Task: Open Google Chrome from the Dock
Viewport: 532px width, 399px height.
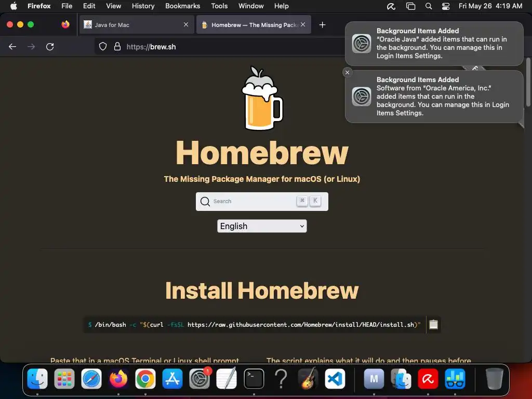Action: (145, 379)
